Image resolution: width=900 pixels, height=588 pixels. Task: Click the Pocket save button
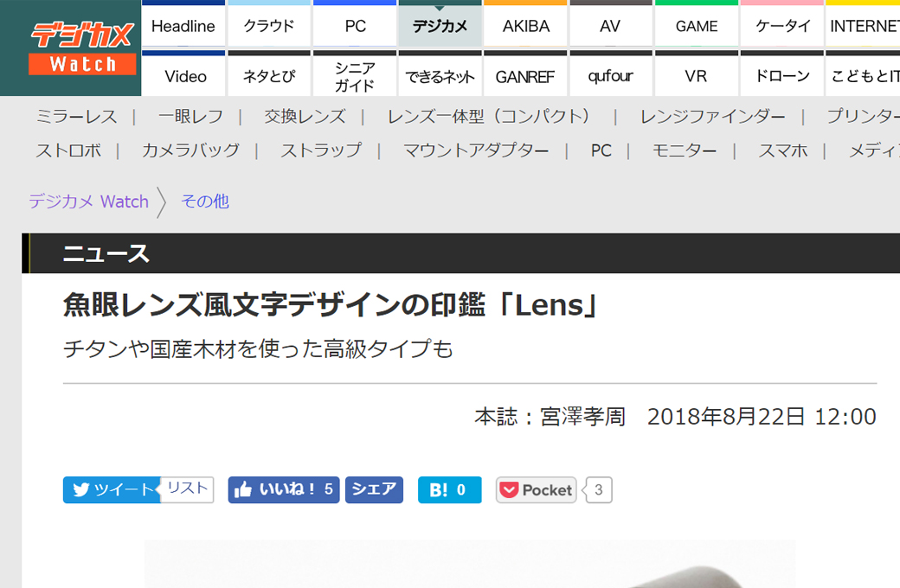[536, 490]
